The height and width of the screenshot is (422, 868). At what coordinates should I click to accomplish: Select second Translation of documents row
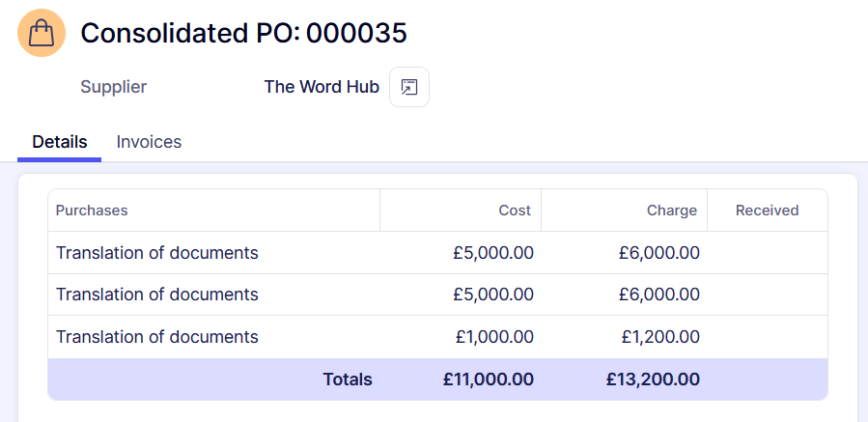click(x=157, y=295)
